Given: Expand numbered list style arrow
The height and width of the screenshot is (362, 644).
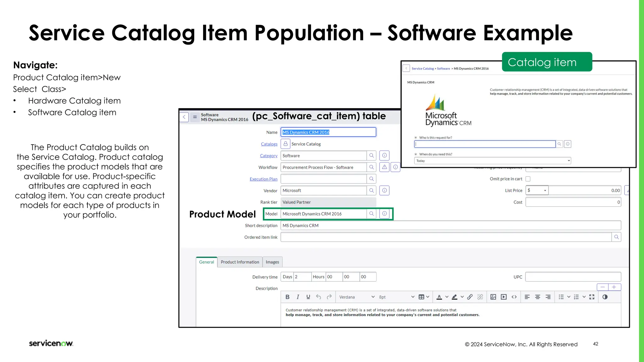Looking at the screenshot, I should [584, 297].
